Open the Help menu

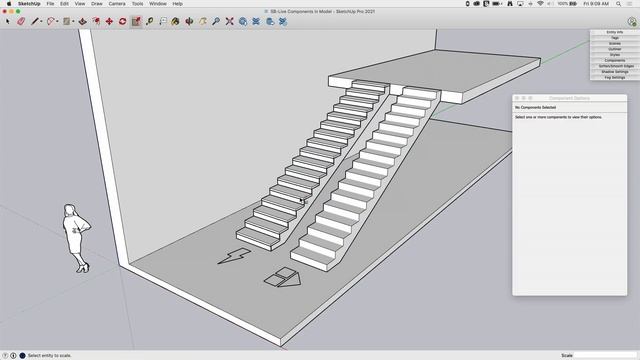click(178, 4)
